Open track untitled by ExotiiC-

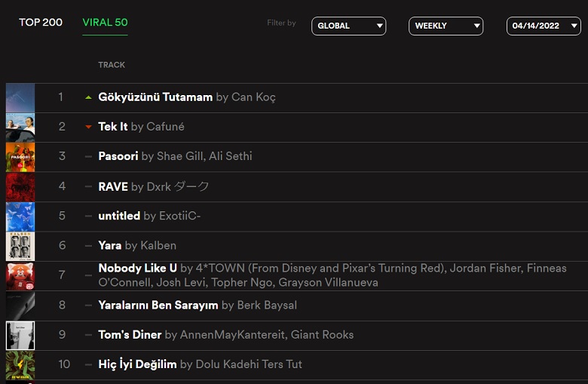tap(149, 216)
